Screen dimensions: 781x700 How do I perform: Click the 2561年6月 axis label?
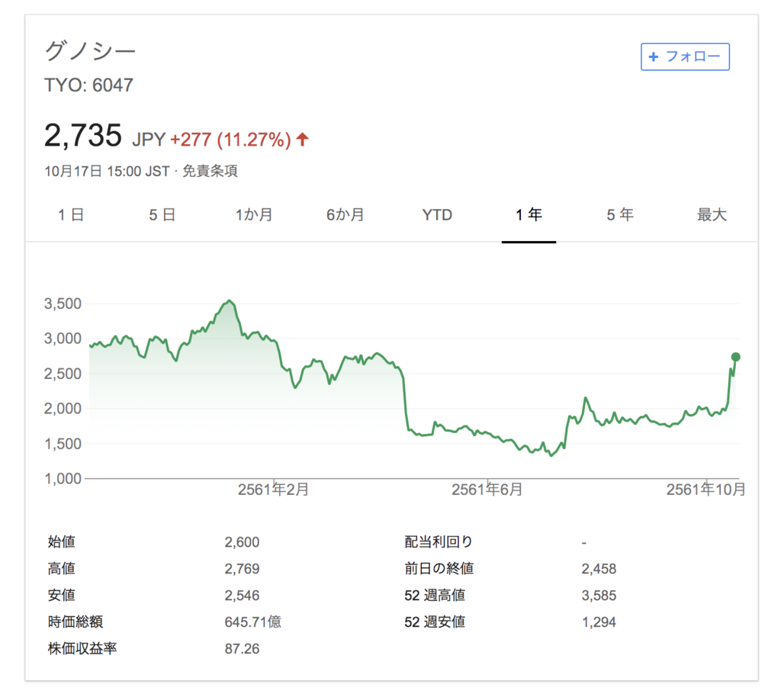point(487,490)
